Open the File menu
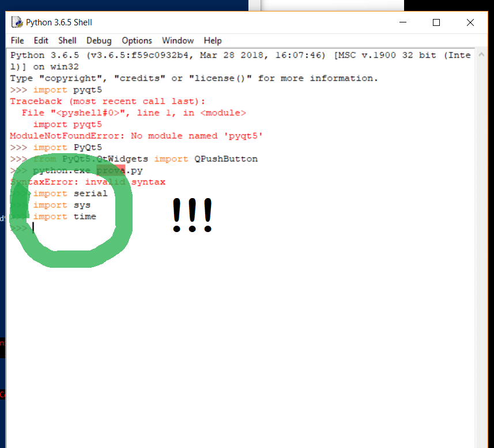This screenshot has height=448, width=494. pyautogui.click(x=17, y=41)
